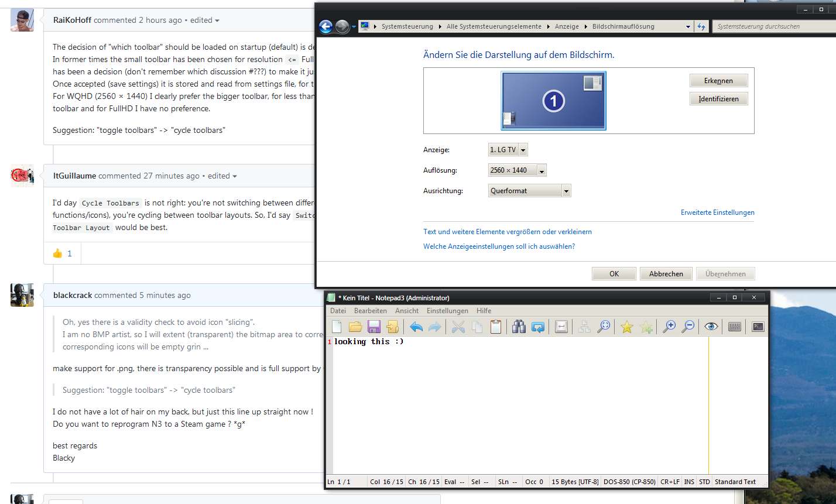Open the Einstellungen menu in Notepad3

447,311
